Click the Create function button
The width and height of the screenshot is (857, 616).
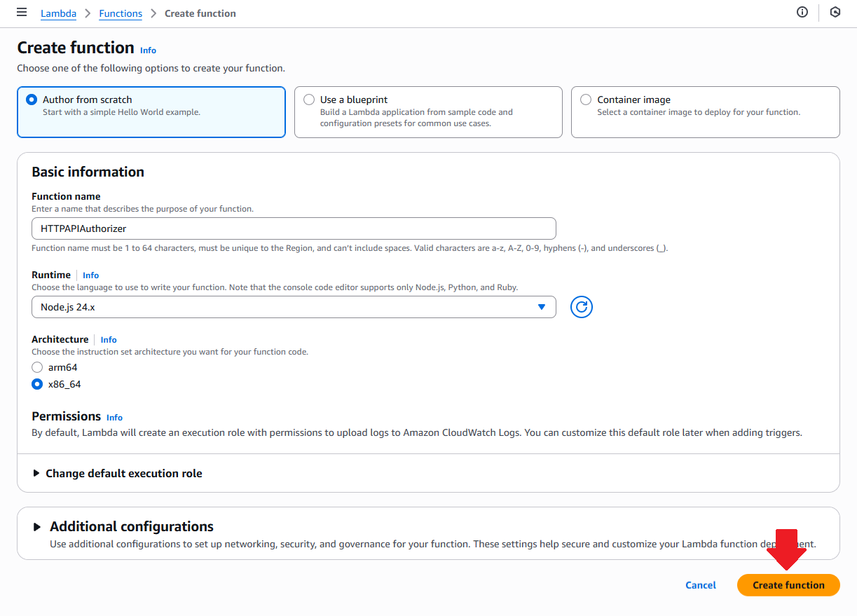[788, 585]
